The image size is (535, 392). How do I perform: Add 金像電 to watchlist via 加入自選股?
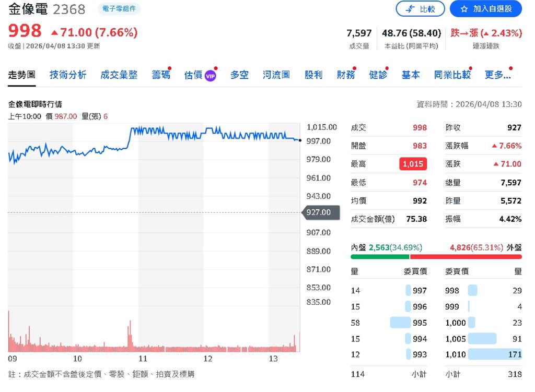485,9
